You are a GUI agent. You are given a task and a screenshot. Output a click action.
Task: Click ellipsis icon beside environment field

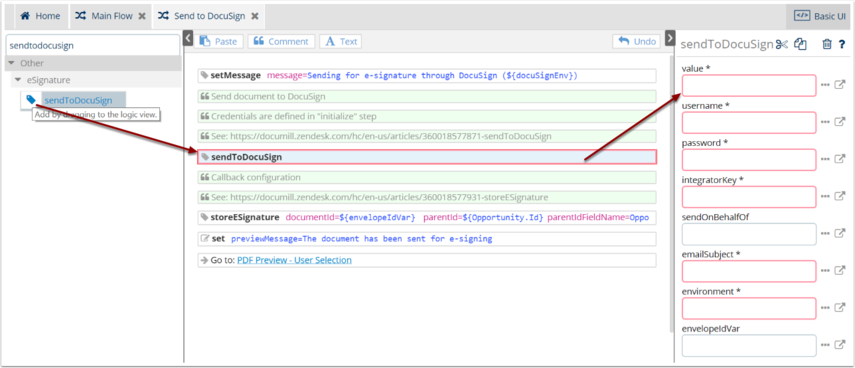[824, 307]
